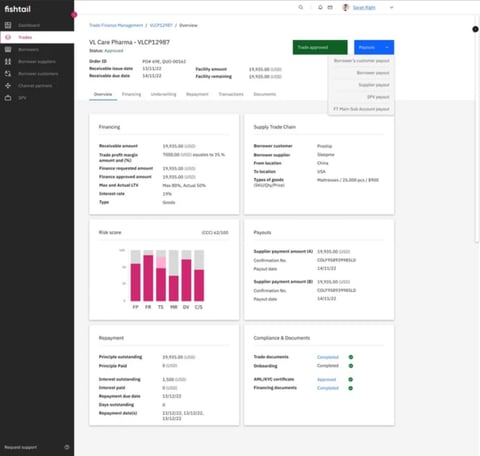Click green status dot for Onboarding
The image size is (480, 456).
tap(351, 366)
